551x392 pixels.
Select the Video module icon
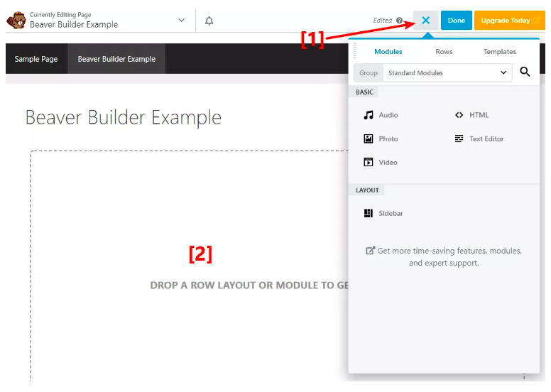click(369, 162)
